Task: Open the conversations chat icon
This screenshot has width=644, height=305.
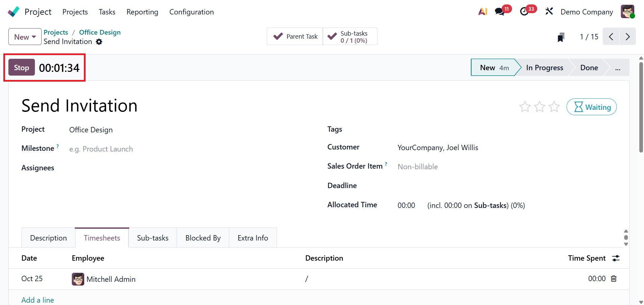Action: [500, 12]
